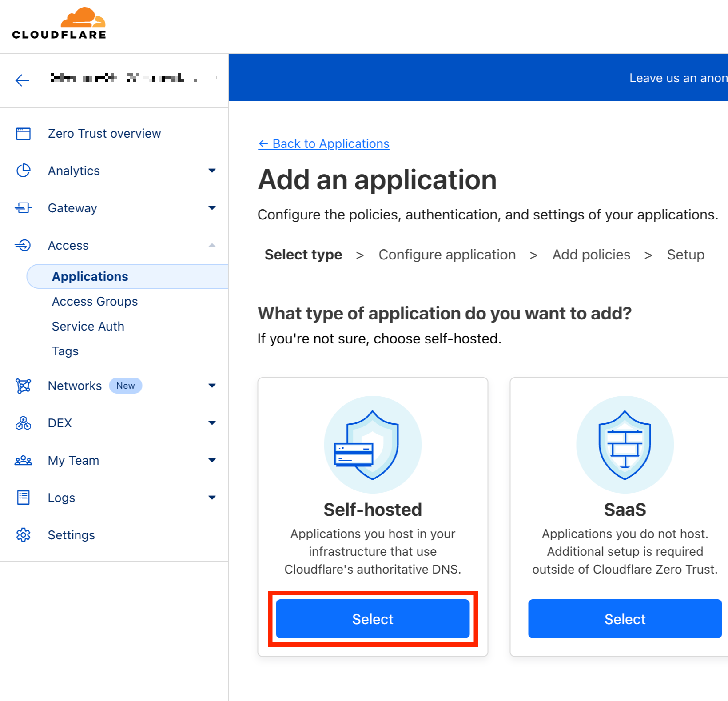Click the My Team people icon
Screen dimensions: 728x701
(23, 460)
